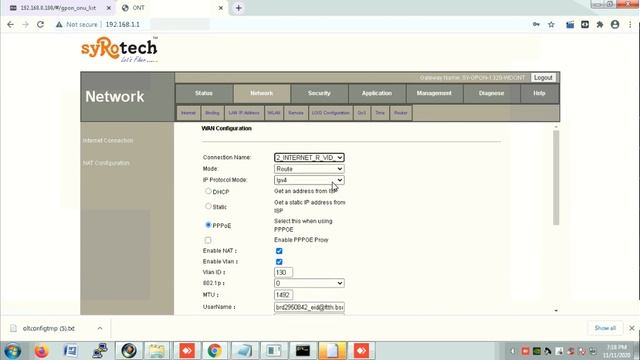Open LOID Configuration sub-tab
This screenshot has height=360, width=640.
coord(331,113)
